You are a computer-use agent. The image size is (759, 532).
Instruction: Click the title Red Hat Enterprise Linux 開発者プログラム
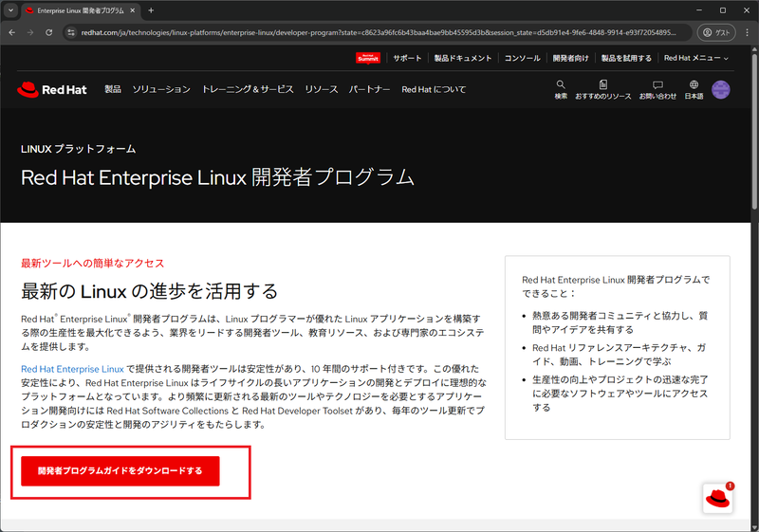(x=217, y=177)
